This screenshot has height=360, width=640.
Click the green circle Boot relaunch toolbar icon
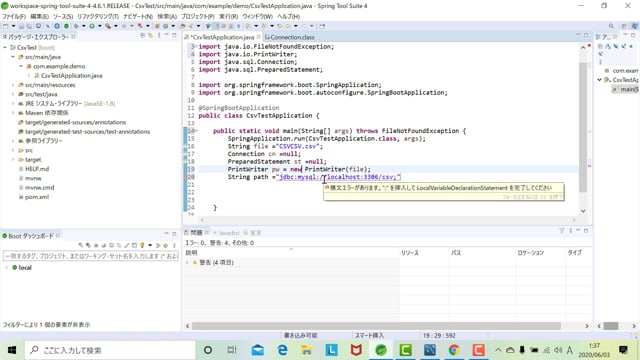pyautogui.click(x=66, y=26)
